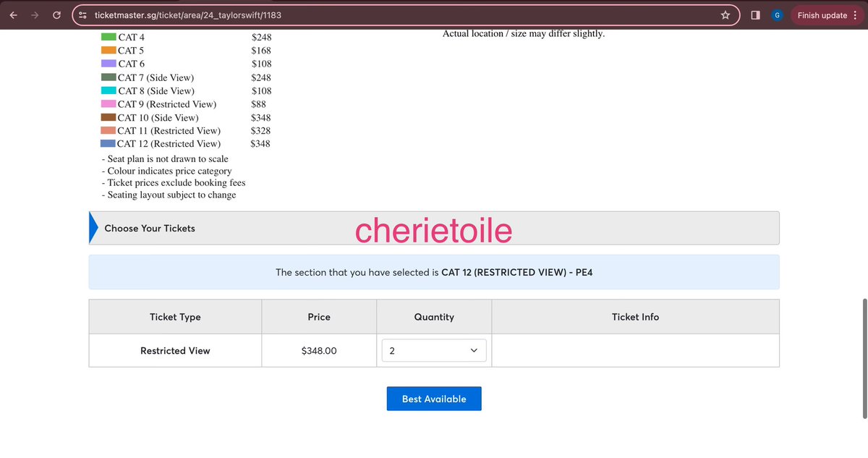This screenshot has width=868, height=458.
Task: Click the Finish update button
Action: pos(822,15)
